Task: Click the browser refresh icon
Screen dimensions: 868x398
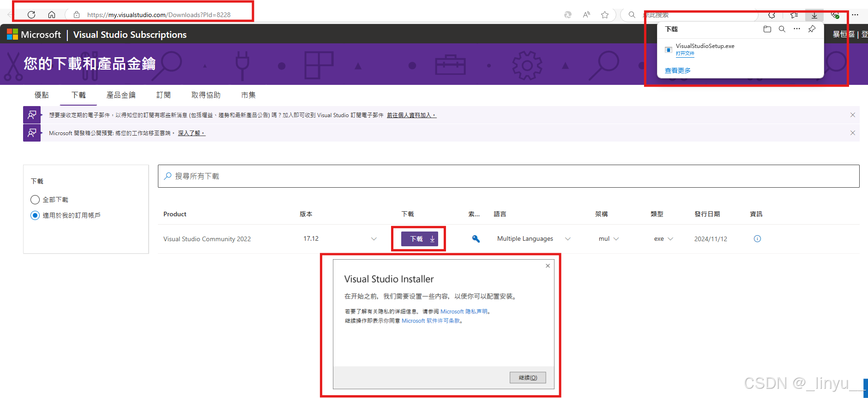Action: click(31, 15)
